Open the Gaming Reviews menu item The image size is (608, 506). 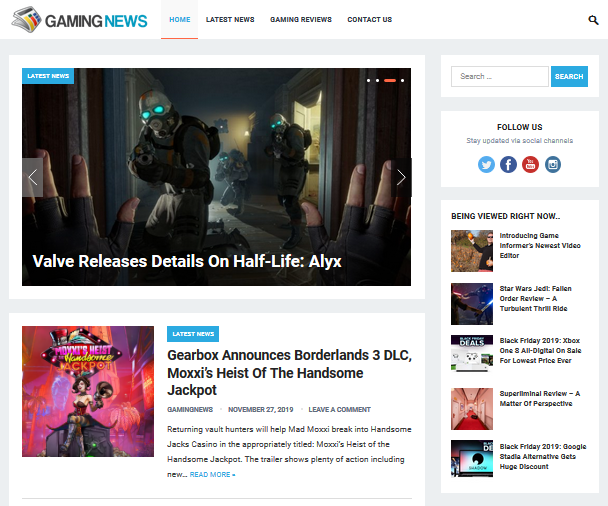pos(301,19)
